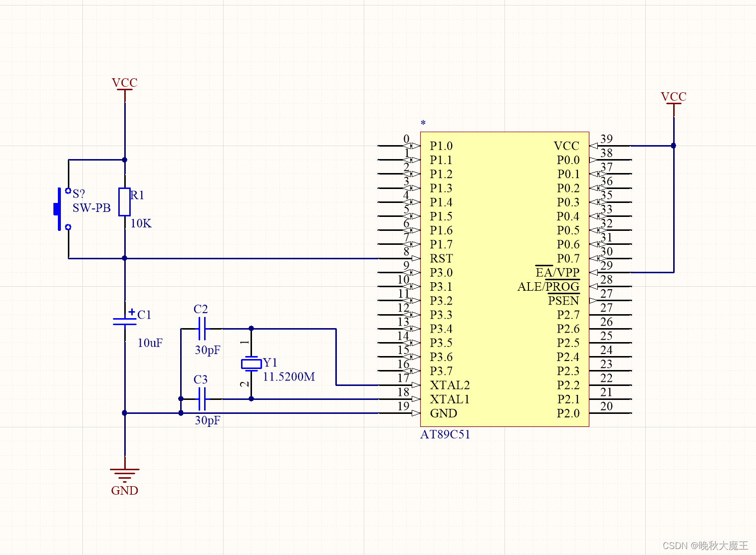Click the XTAL2 pin label

(450, 385)
